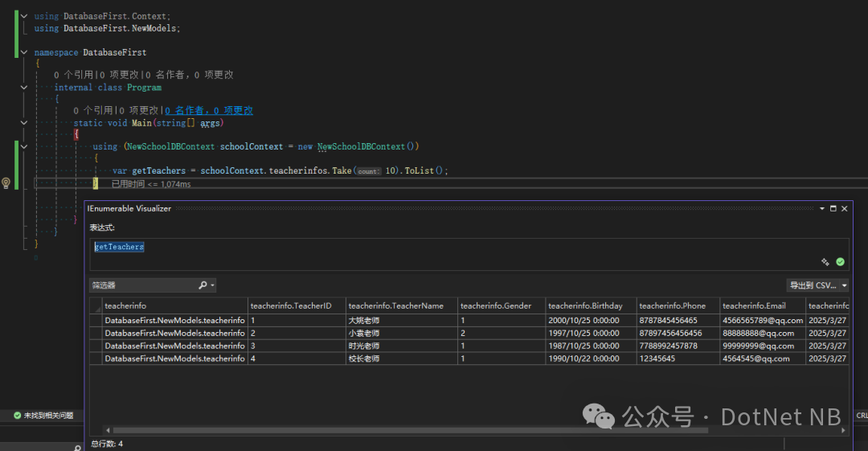Viewport: 868px width, 451px height.
Task: Sort by teacherinfo.Birthday column header
Action: click(591, 305)
